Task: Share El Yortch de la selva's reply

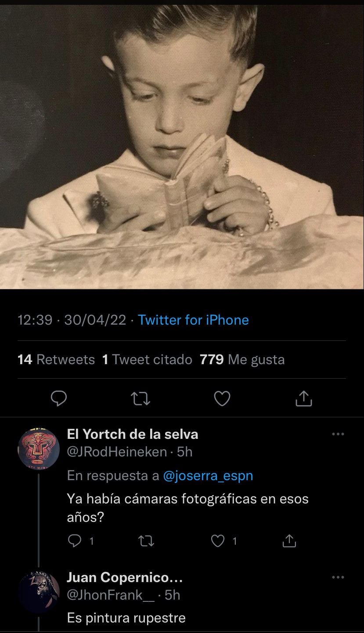Action: point(289,542)
